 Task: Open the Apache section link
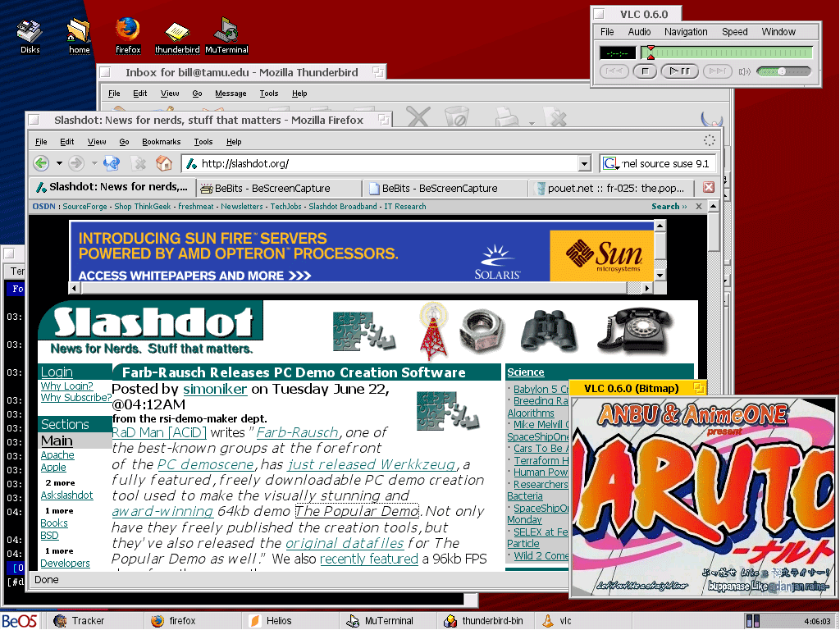[x=57, y=454]
